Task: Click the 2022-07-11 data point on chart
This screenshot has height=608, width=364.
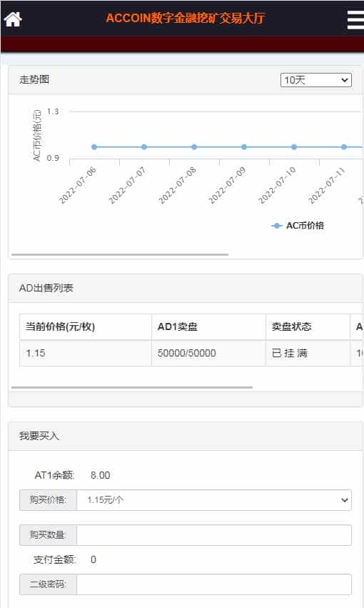Action: pos(344,147)
